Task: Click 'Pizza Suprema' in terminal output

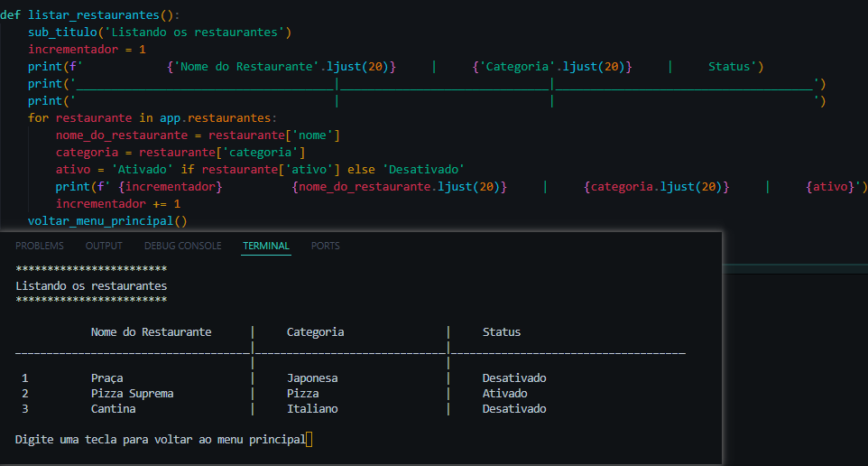Action: pos(133,394)
